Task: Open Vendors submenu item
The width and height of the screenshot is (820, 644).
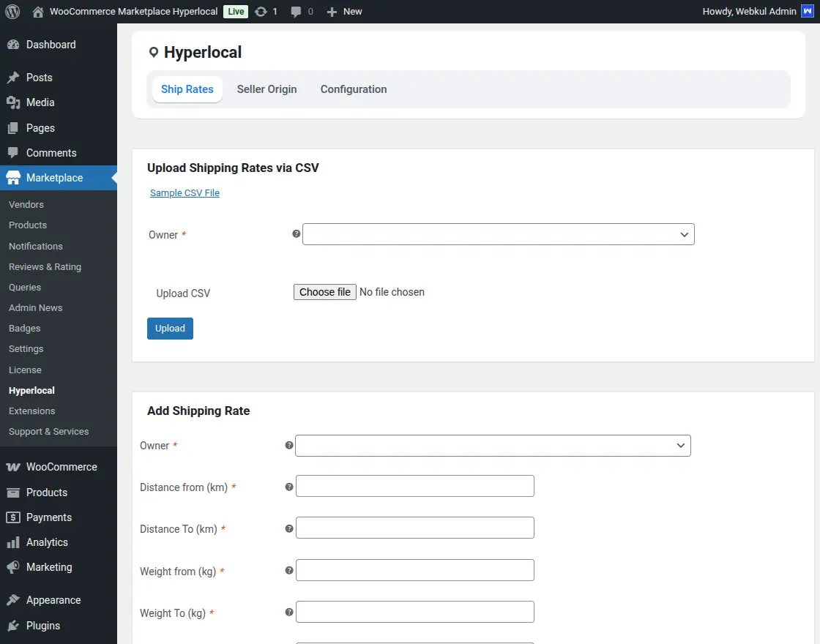Action: [x=26, y=204]
